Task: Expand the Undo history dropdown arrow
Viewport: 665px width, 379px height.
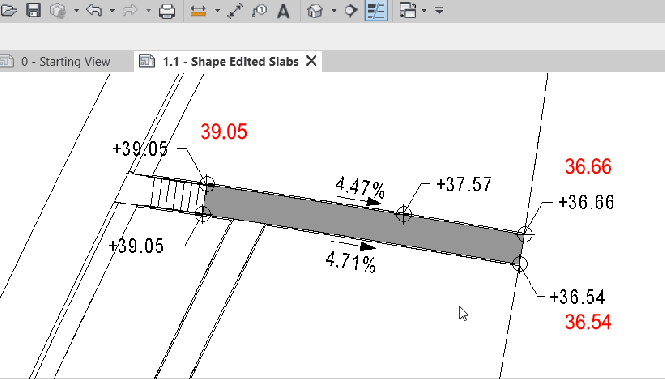Action: pyautogui.click(x=112, y=10)
